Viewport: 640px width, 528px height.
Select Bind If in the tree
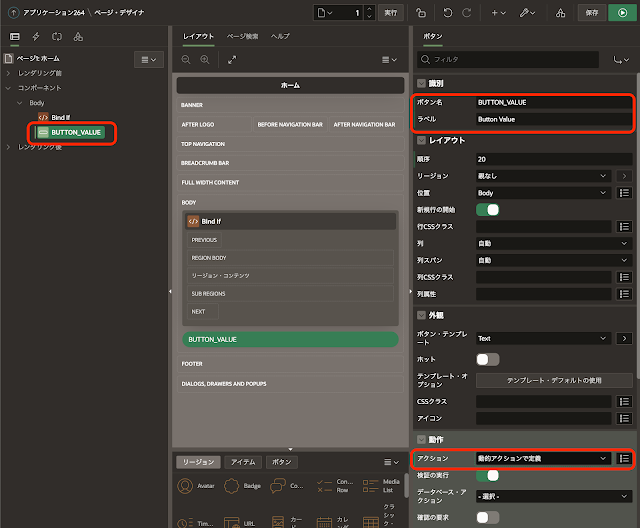click(60, 118)
